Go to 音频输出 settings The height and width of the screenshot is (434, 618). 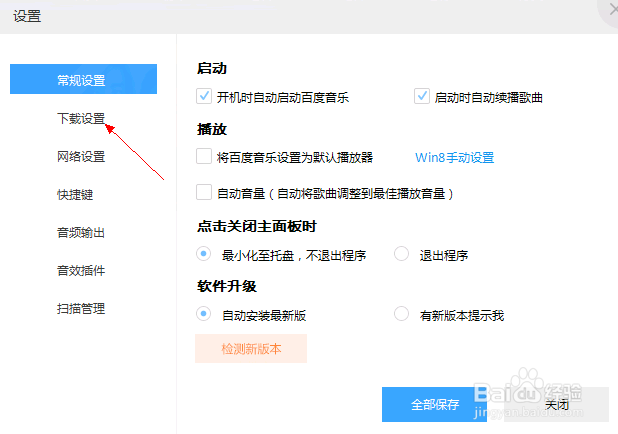pyautogui.click(x=81, y=233)
